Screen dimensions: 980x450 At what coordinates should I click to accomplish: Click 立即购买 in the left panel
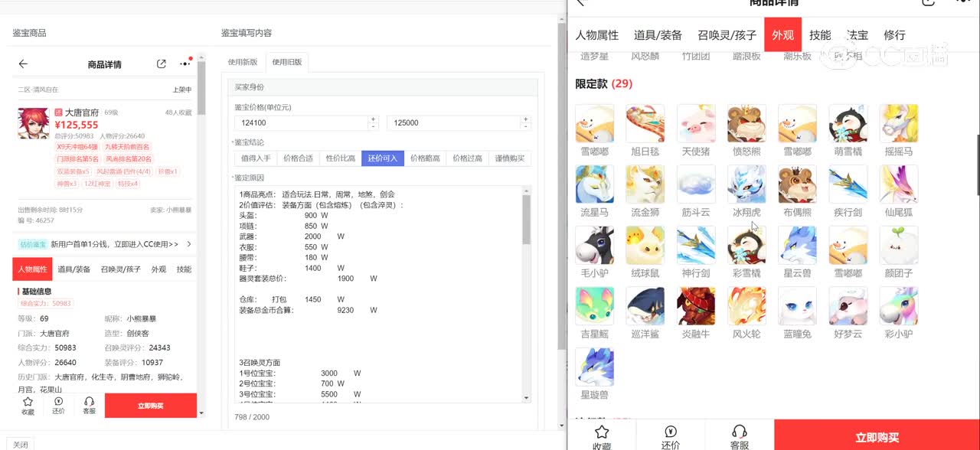pos(151,406)
